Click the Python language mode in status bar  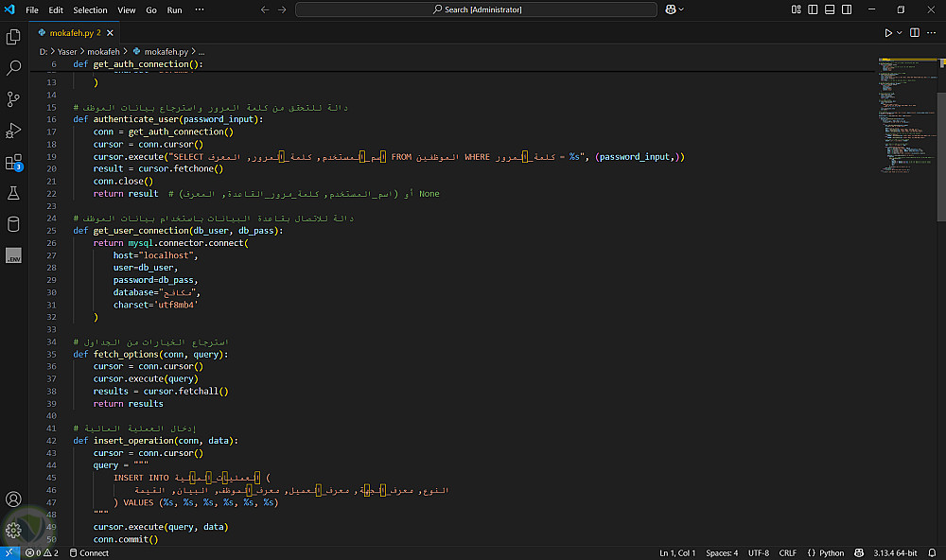point(831,552)
